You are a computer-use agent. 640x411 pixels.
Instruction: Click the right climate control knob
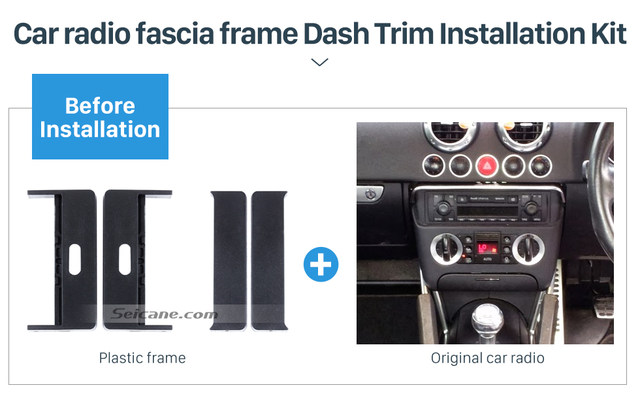tap(528, 249)
